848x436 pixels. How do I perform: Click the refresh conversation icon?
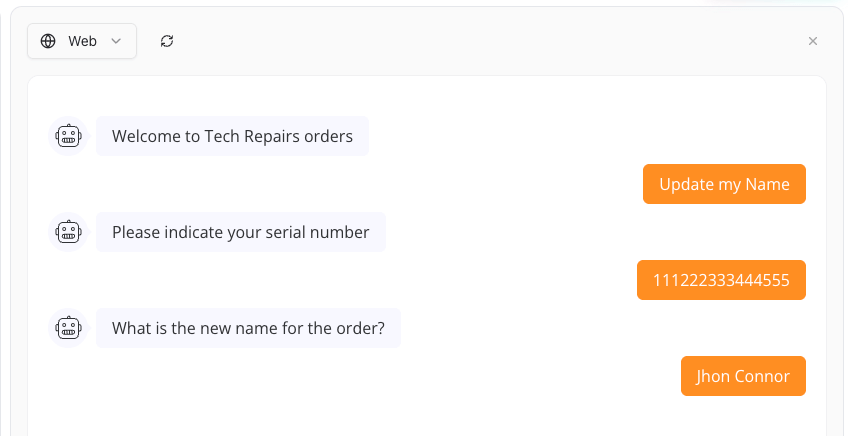[167, 41]
